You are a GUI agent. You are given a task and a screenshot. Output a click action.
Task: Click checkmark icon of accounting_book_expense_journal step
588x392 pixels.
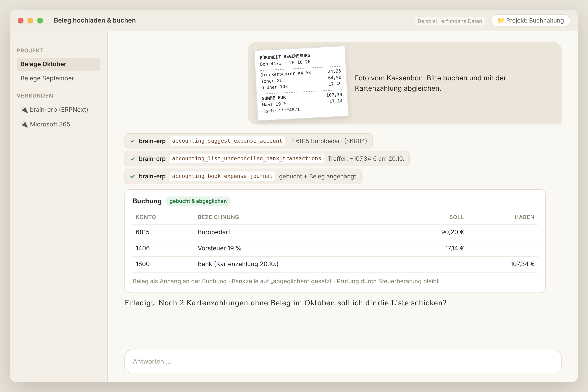133,176
